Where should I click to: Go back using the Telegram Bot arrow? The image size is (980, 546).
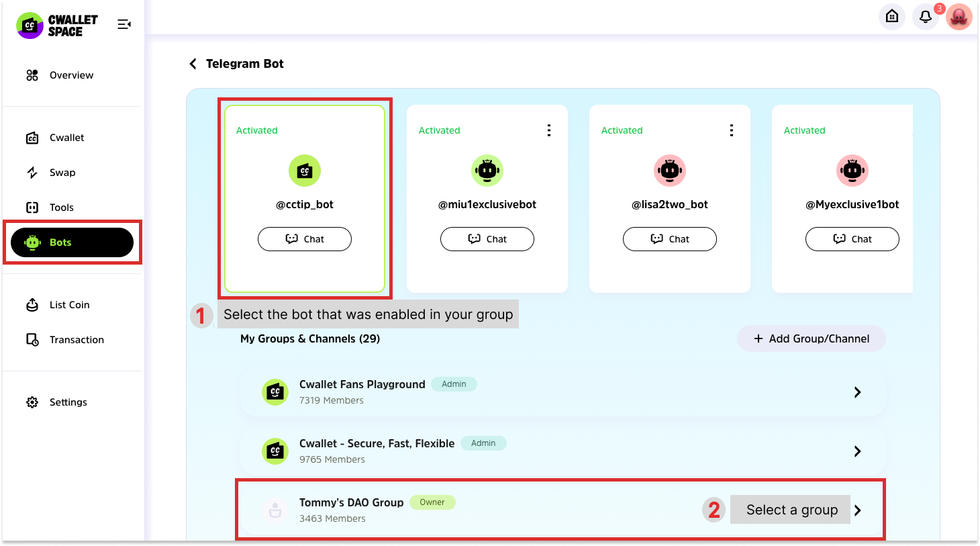[x=193, y=64]
